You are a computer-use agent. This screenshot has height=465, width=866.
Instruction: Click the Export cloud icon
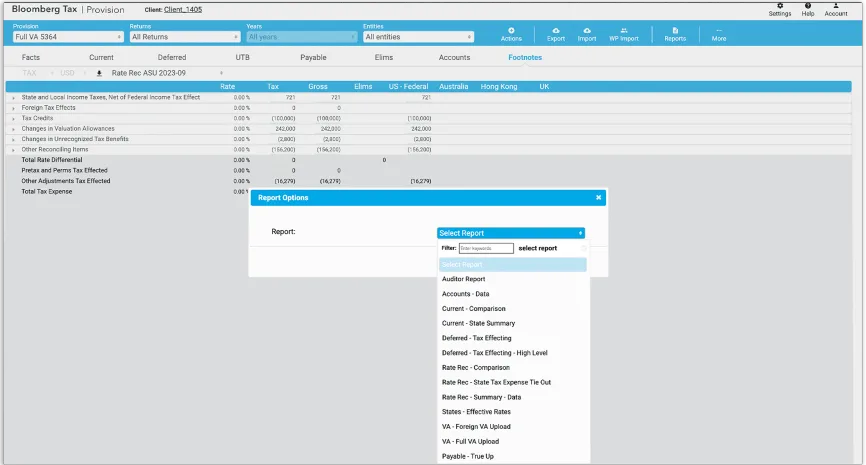pyautogui.click(x=556, y=30)
